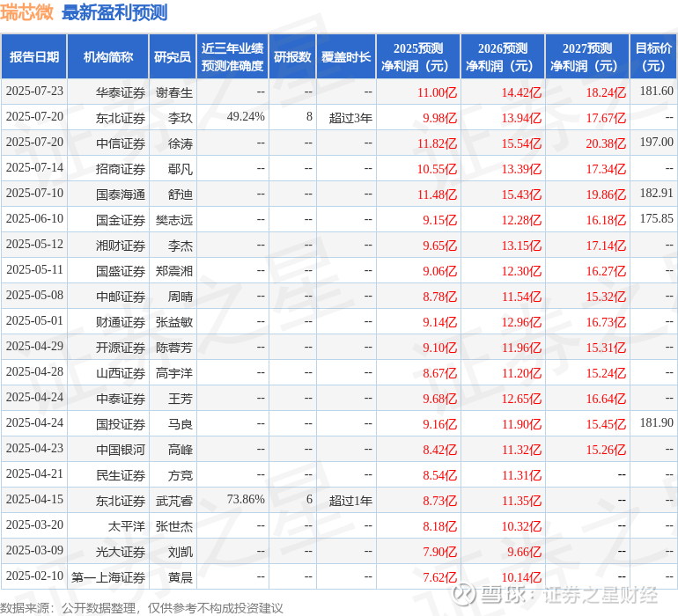This screenshot has width=678, height=616.
Task: Click the 数据来源 footnote text
Action: coord(142,608)
